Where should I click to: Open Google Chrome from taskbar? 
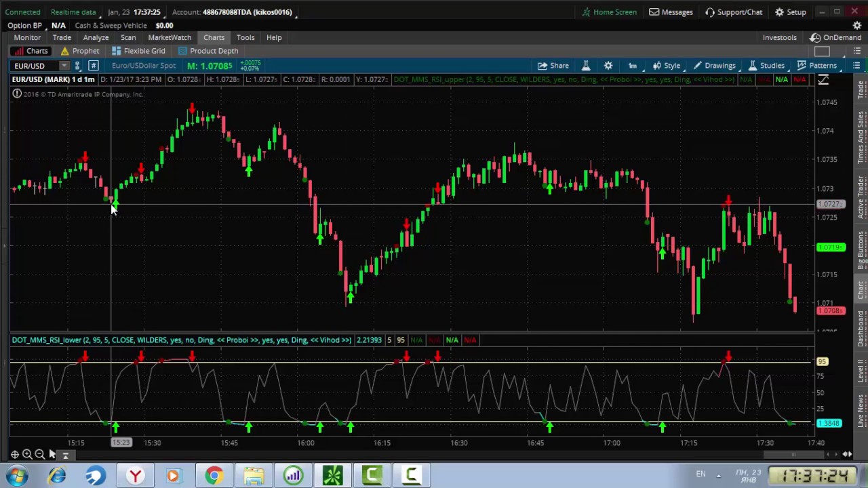(x=214, y=476)
